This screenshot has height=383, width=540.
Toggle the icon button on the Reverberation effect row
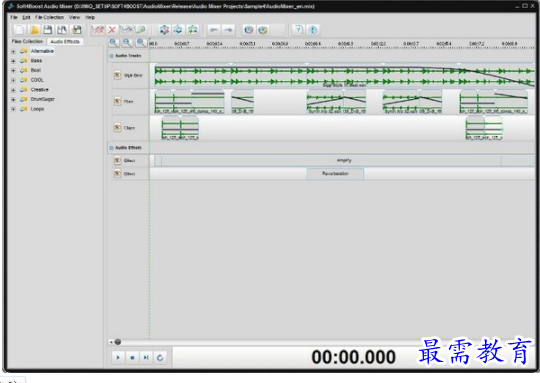117,174
